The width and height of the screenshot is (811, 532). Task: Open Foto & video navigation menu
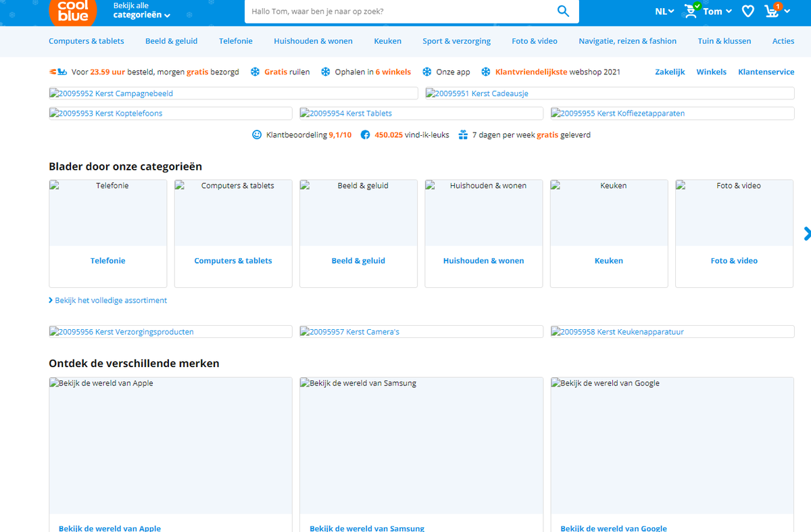point(535,41)
